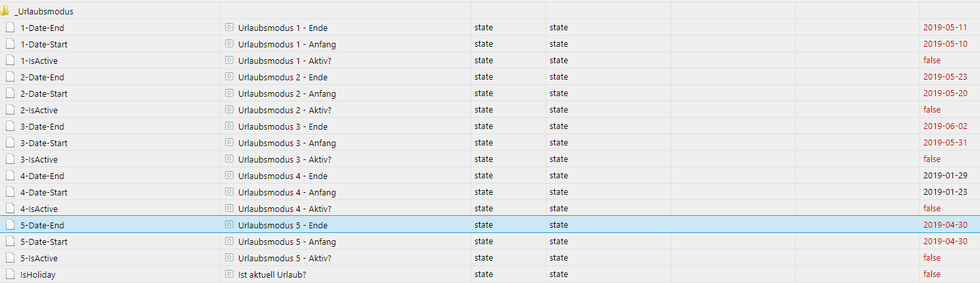Click the file icon beside 5-Date-Start
Image resolution: width=980 pixels, height=283 pixels.
(10, 242)
